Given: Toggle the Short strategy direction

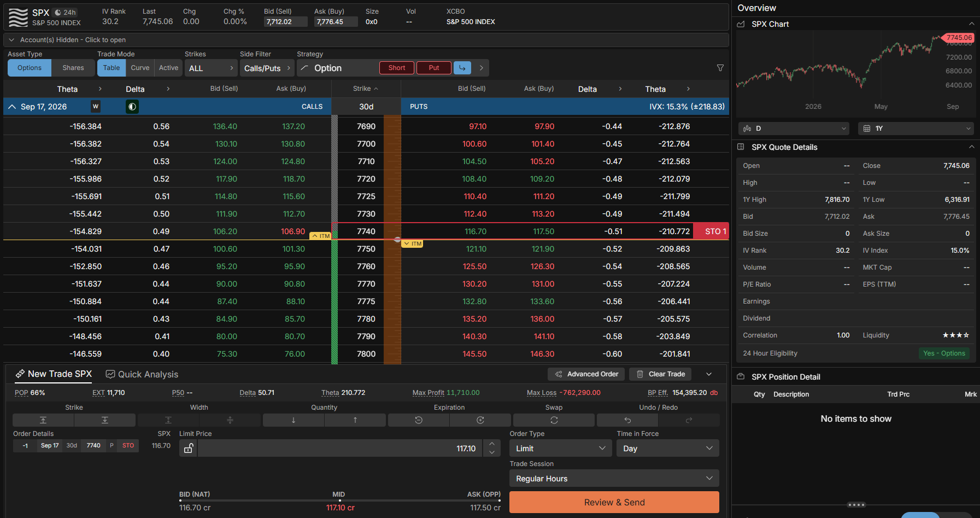Looking at the screenshot, I should point(397,68).
